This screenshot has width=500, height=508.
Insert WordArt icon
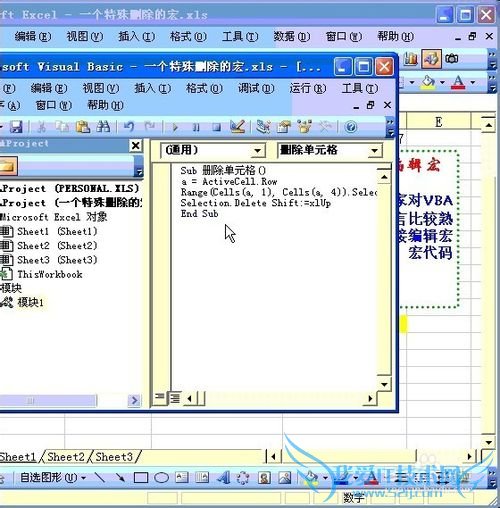pyautogui.click(x=223, y=478)
